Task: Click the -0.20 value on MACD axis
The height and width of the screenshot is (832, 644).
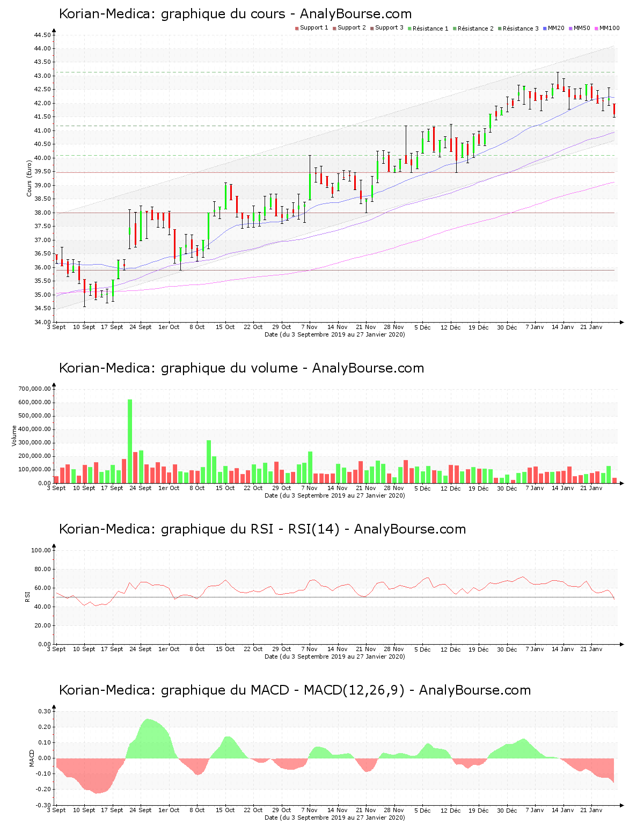Action: point(44,790)
